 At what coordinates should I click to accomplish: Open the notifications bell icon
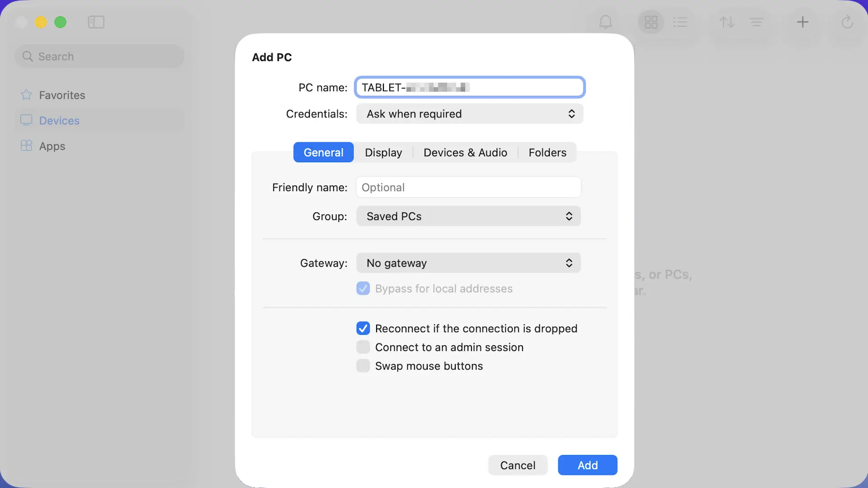[x=605, y=22]
